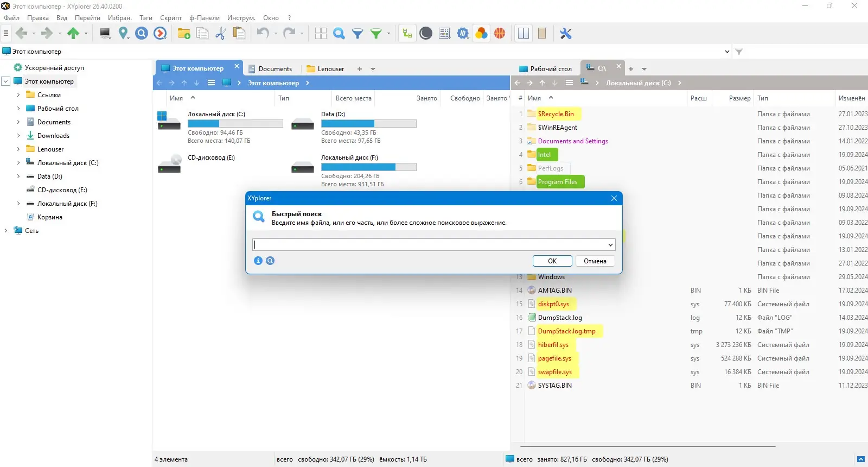Click the toolbar hamburger menu icon
Image resolution: width=868 pixels, height=467 pixels.
(6, 34)
